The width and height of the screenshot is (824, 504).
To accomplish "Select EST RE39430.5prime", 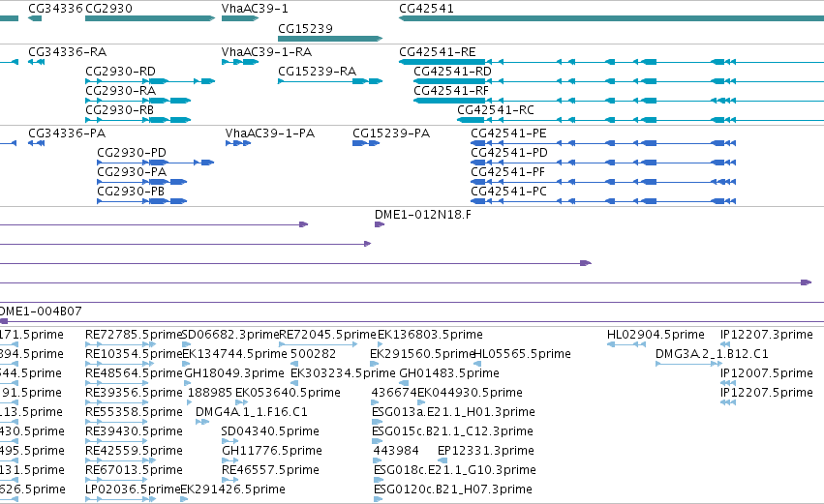I will pyautogui.click(x=134, y=431).
